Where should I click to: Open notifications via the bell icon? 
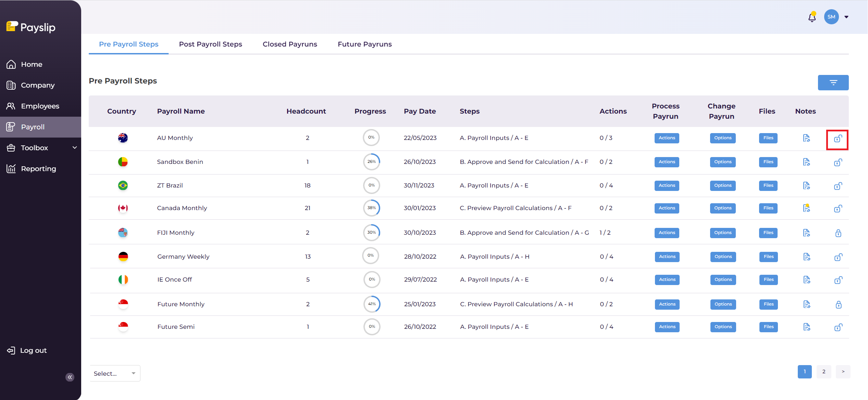(811, 17)
